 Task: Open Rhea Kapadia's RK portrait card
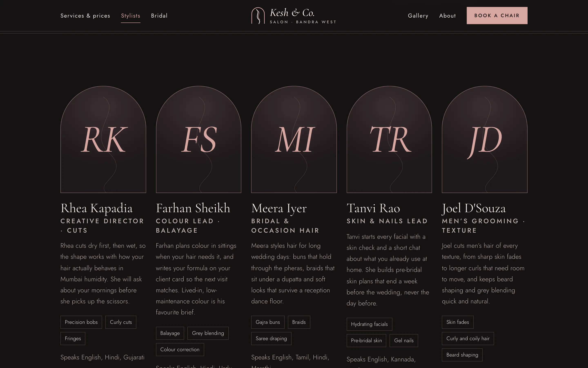pyautogui.click(x=103, y=139)
